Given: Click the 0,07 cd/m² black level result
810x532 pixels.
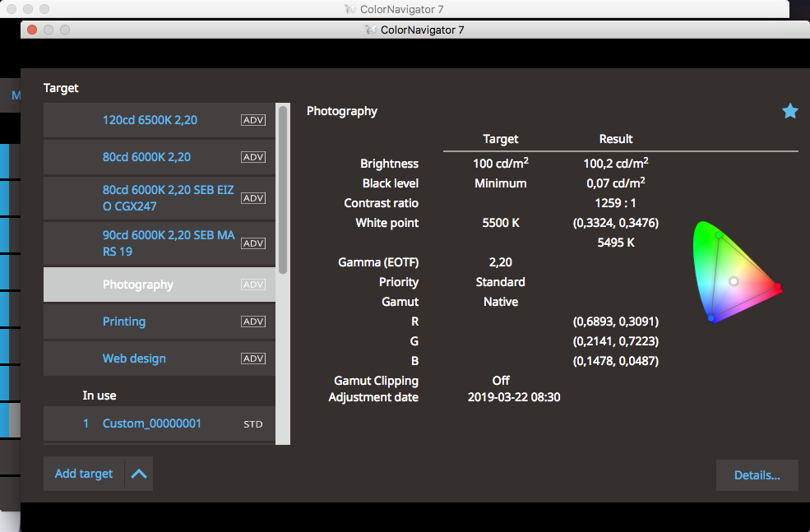Looking at the screenshot, I should [x=616, y=183].
